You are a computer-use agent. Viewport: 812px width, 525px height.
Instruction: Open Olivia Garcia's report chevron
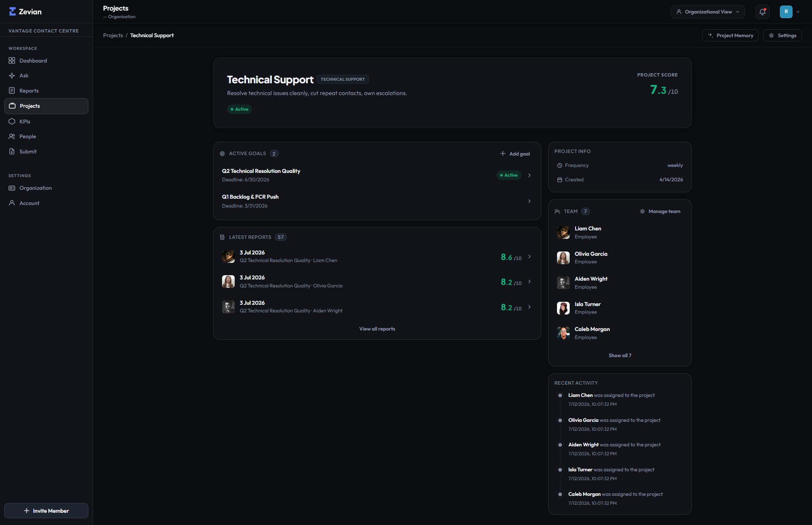(529, 282)
